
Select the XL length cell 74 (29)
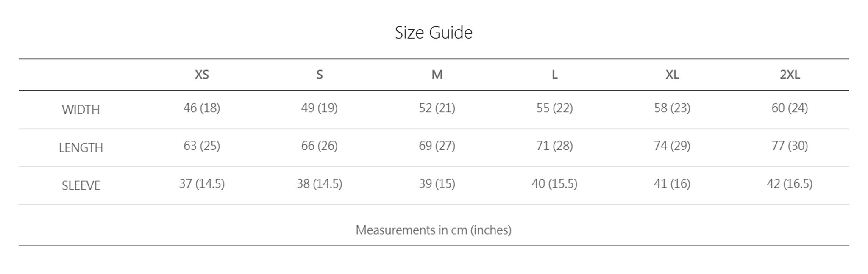point(672,146)
